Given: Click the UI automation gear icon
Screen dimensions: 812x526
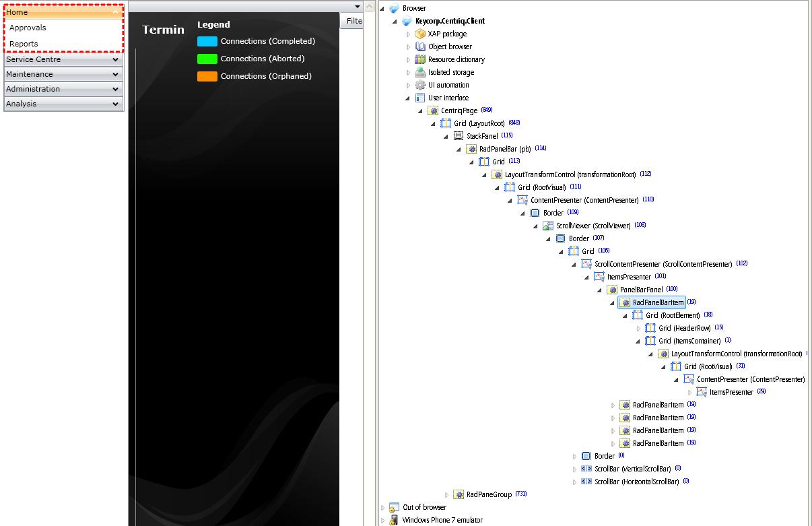Looking at the screenshot, I should (420, 85).
